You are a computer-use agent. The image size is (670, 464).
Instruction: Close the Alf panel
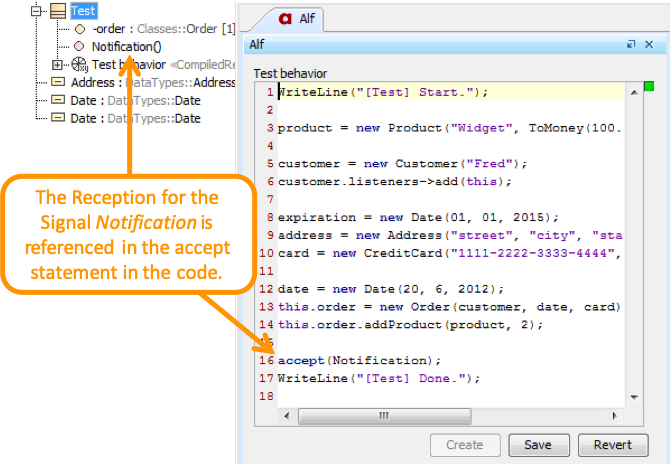tap(649, 44)
